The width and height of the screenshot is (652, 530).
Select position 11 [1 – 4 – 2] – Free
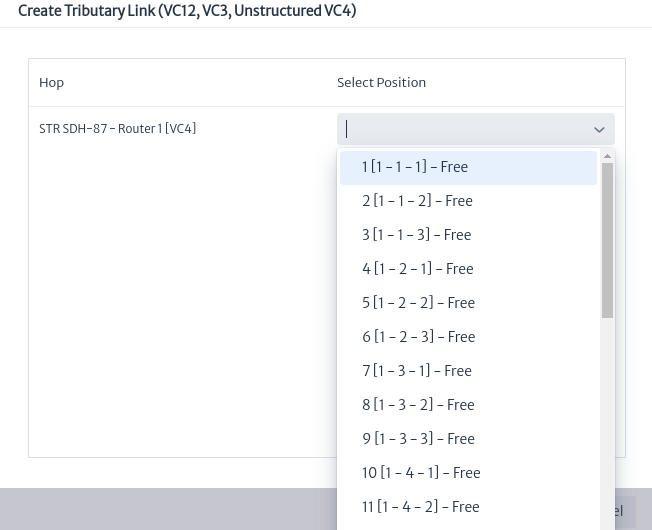[x=468, y=507]
